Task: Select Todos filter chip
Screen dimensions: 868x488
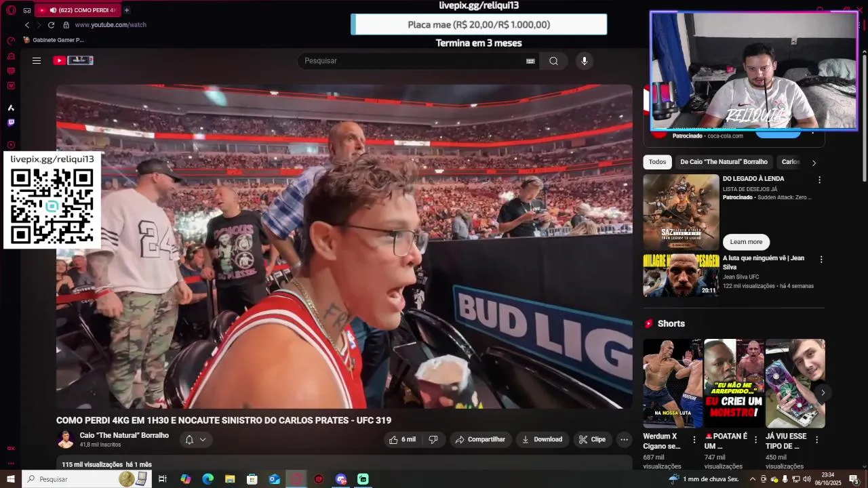Action: pos(657,162)
